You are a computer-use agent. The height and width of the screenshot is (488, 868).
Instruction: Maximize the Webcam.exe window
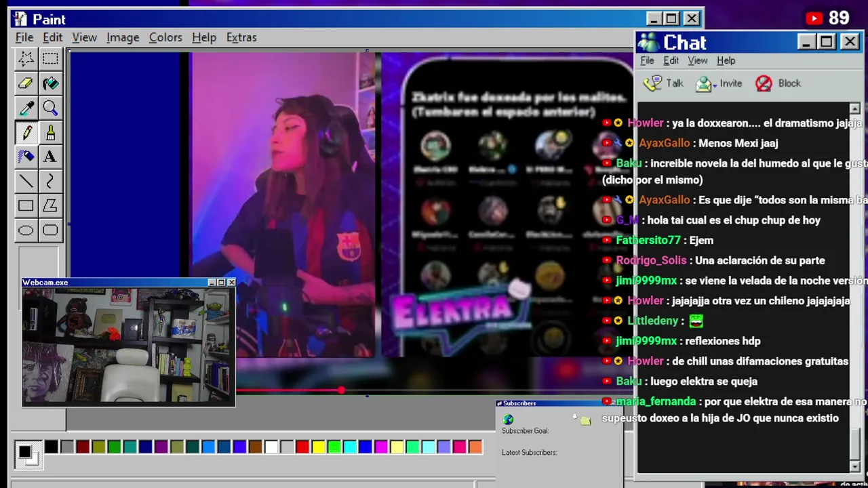point(221,283)
